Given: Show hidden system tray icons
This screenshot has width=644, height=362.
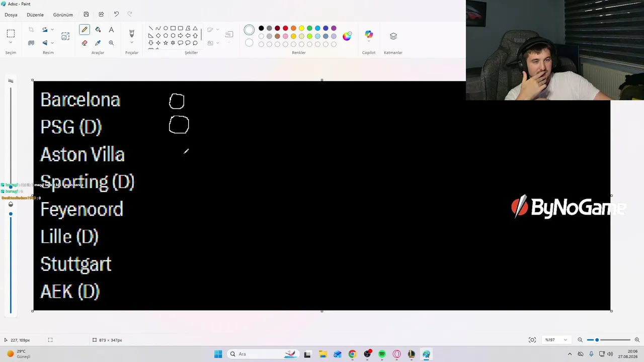Looking at the screenshot, I should point(570,354).
